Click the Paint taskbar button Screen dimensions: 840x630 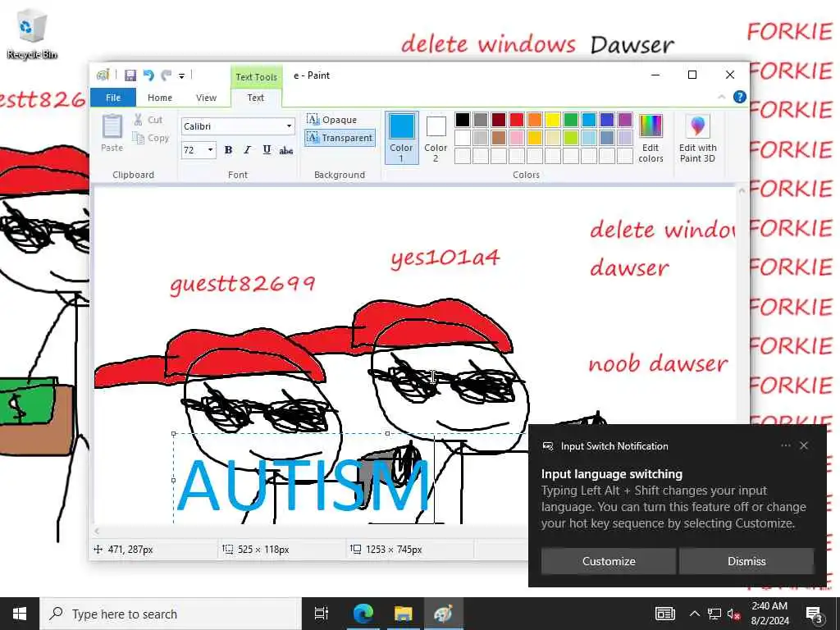pos(444,614)
